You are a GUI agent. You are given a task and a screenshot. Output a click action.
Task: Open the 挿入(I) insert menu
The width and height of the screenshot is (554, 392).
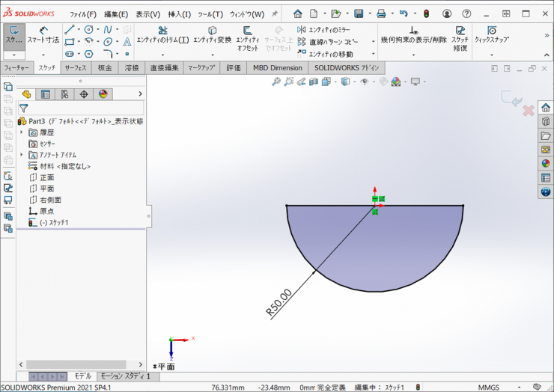pos(179,13)
